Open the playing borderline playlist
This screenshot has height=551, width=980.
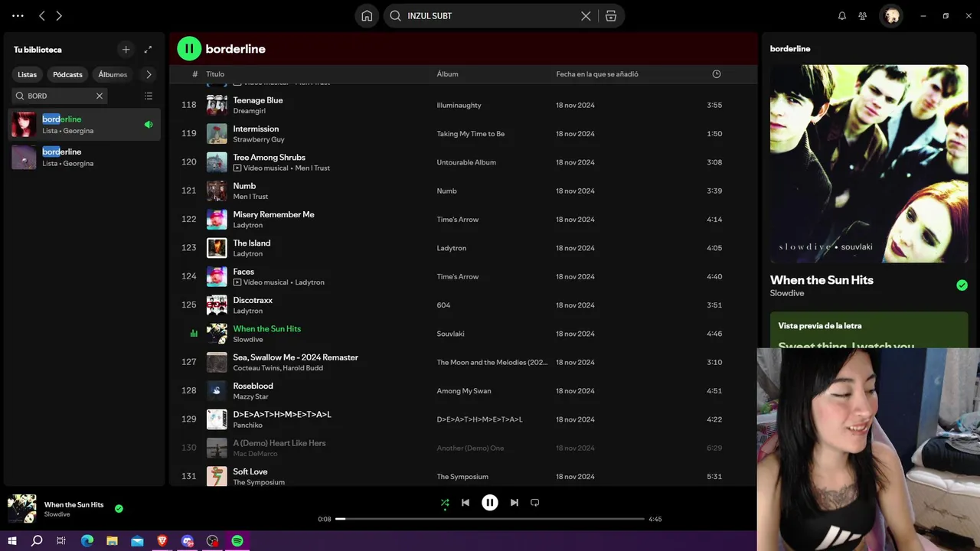coord(84,125)
